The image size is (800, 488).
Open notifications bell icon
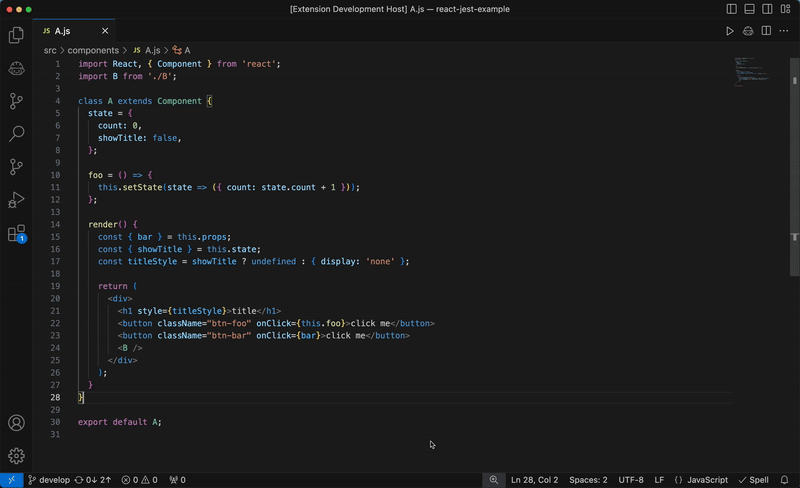(x=785, y=480)
